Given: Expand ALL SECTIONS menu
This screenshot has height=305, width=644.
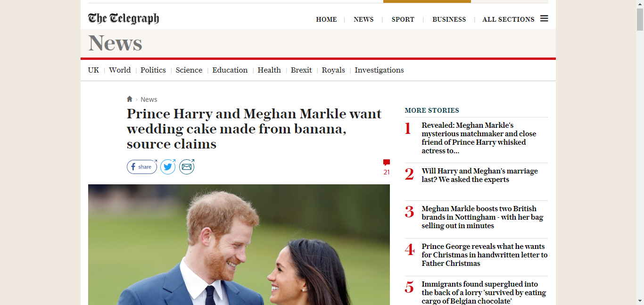Looking at the screenshot, I should [x=508, y=19].
